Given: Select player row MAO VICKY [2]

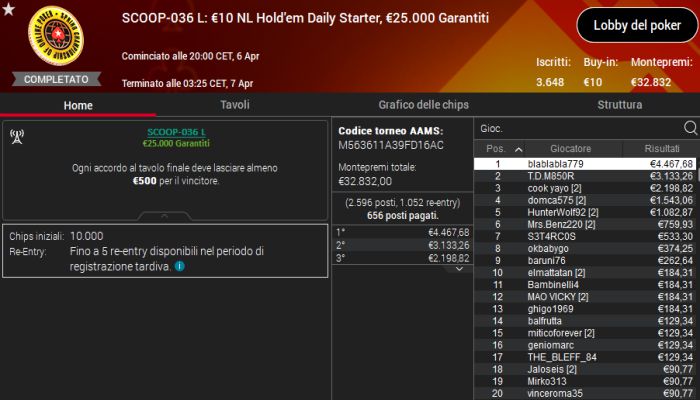Looking at the screenshot, I should point(585,296).
